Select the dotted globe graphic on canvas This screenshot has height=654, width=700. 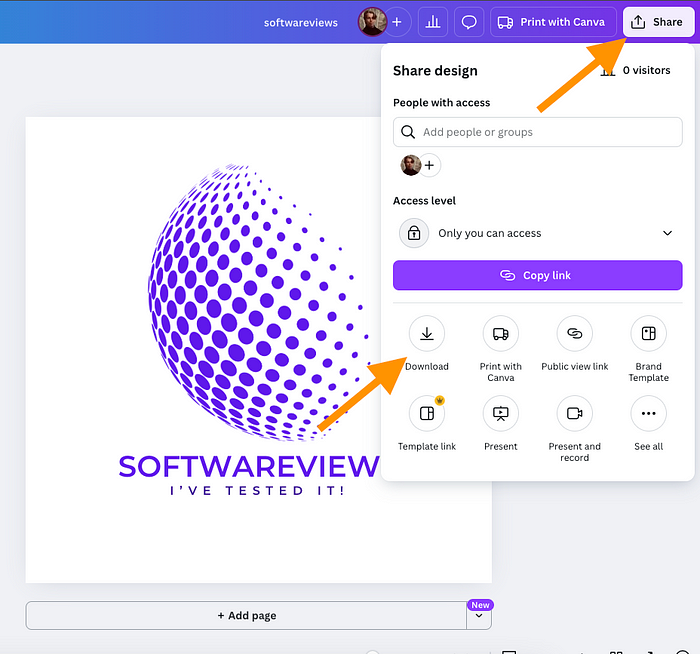pos(259,303)
